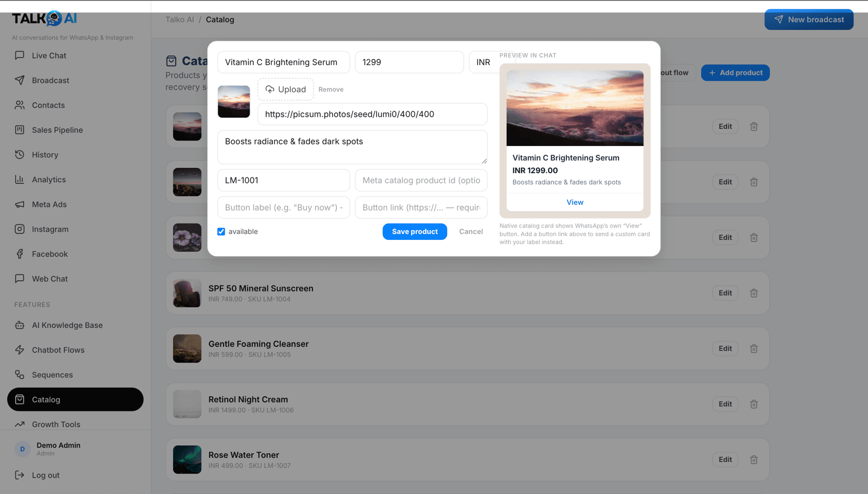Delete SPF 50 Mineral Sunscreen trash icon
The image size is (868, 494).
click(x=754, y=293)
